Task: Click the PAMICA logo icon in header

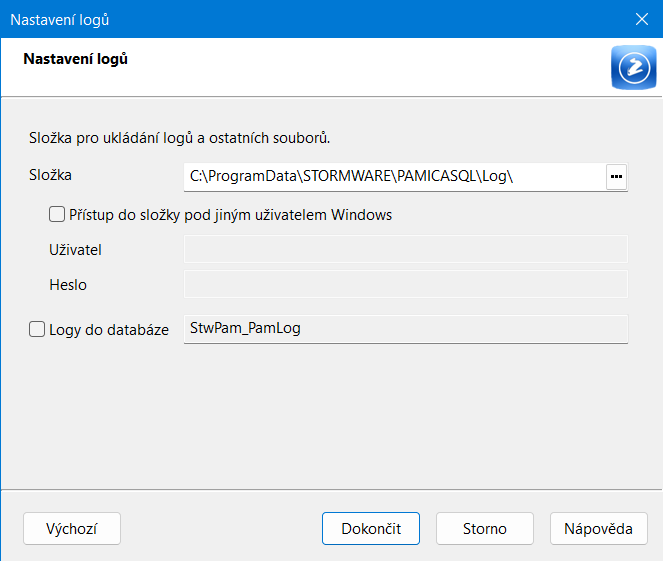Action: coord(632,67)
